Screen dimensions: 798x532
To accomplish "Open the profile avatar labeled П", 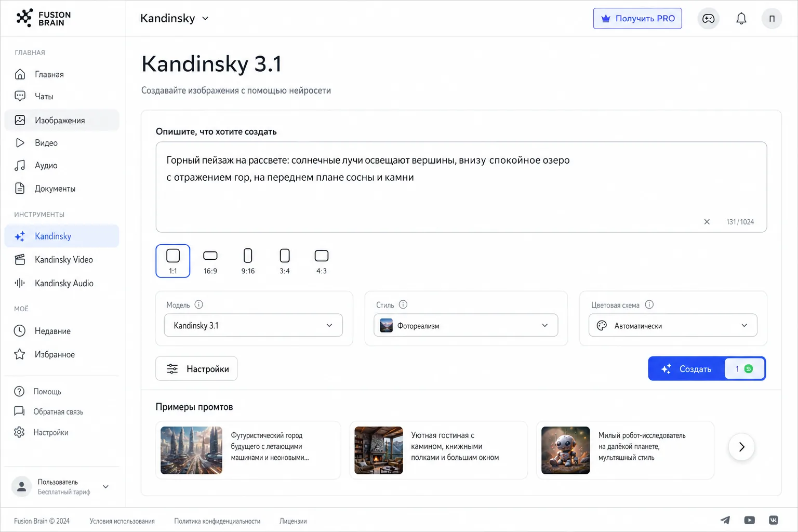I will point(772,19).
